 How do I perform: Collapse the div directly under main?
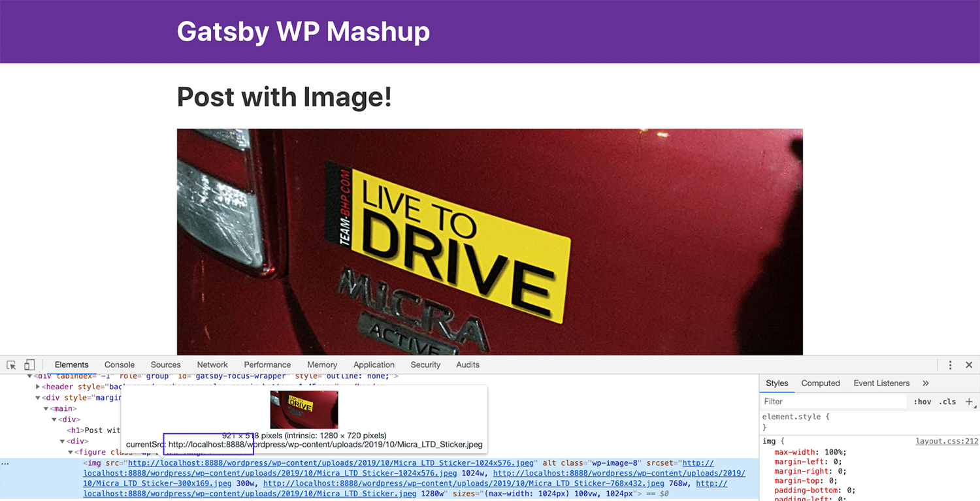54,419
